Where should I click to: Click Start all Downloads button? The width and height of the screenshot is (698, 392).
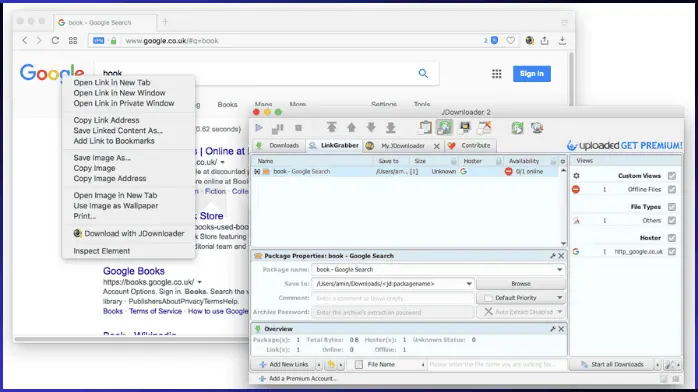point(613,364)
